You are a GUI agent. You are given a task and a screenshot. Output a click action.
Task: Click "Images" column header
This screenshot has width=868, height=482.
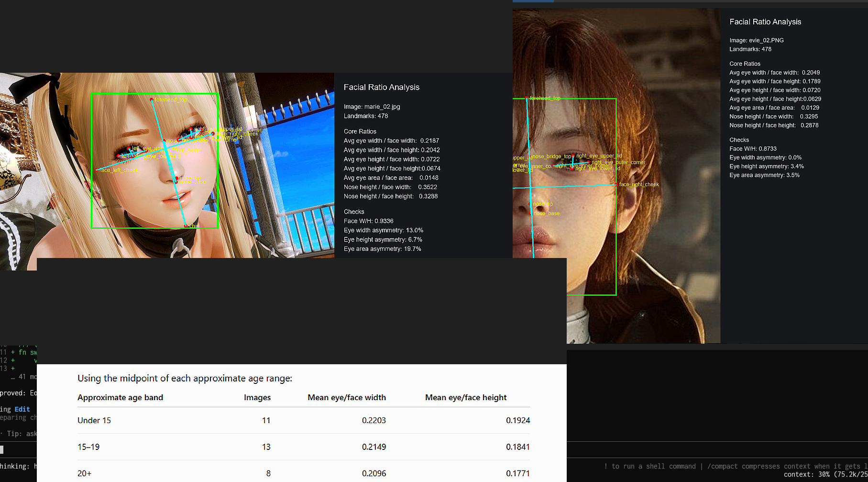coord(257,397)
